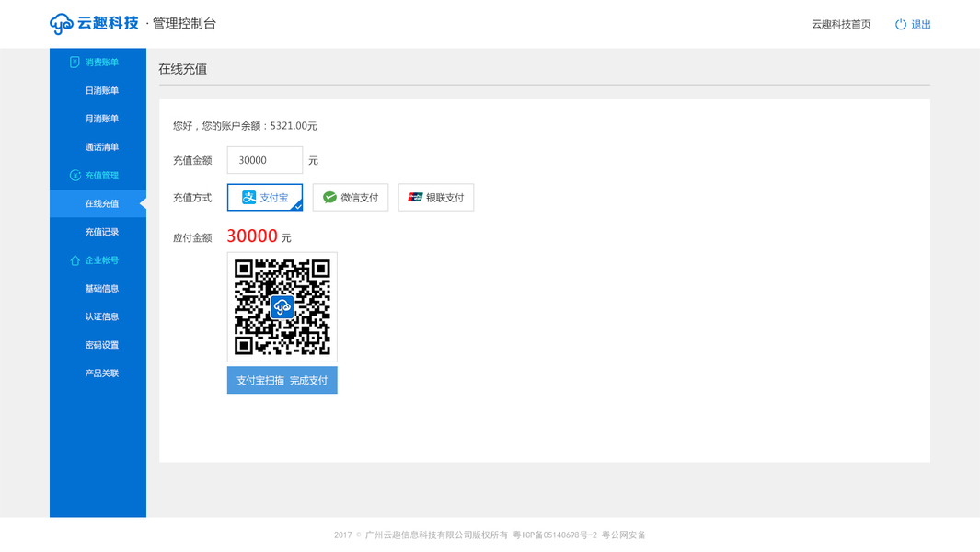Click the cloud logo in QR code center
Viewport: 980px width, 552px height.
click(282, 307)
